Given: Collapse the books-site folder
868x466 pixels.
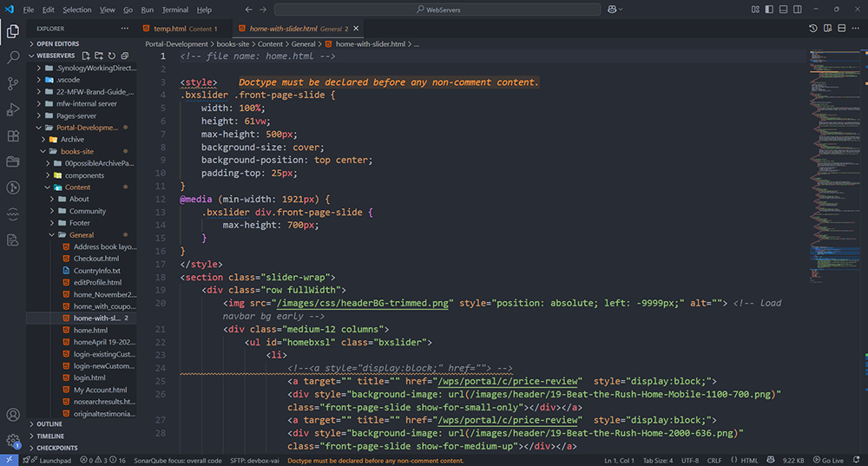Looking at the screenshot, I should tap(82, 151).
